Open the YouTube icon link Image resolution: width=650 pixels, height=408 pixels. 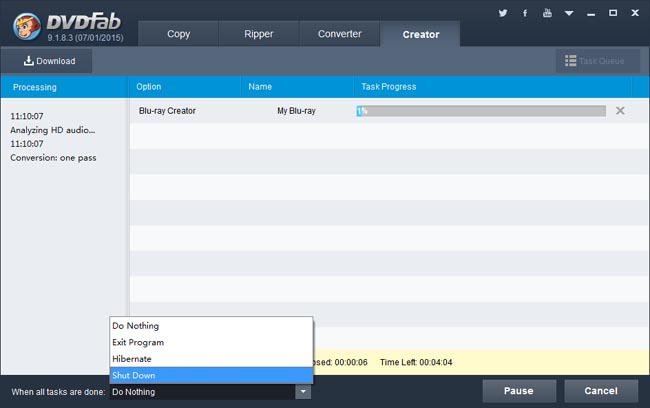pos(547,14)
